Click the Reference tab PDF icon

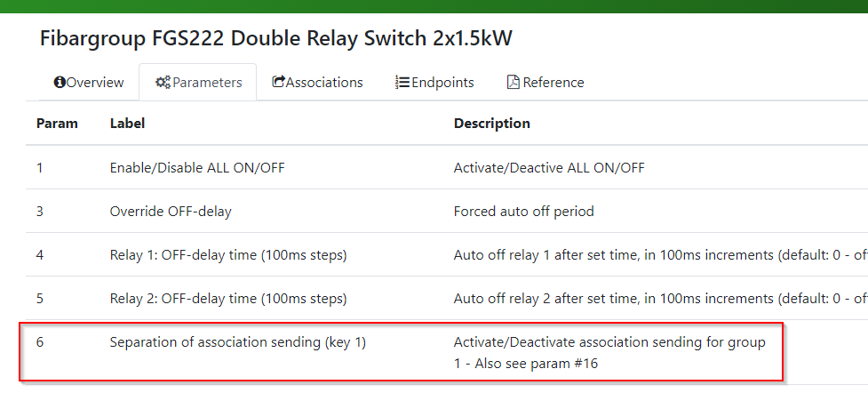tap(514, 83)
